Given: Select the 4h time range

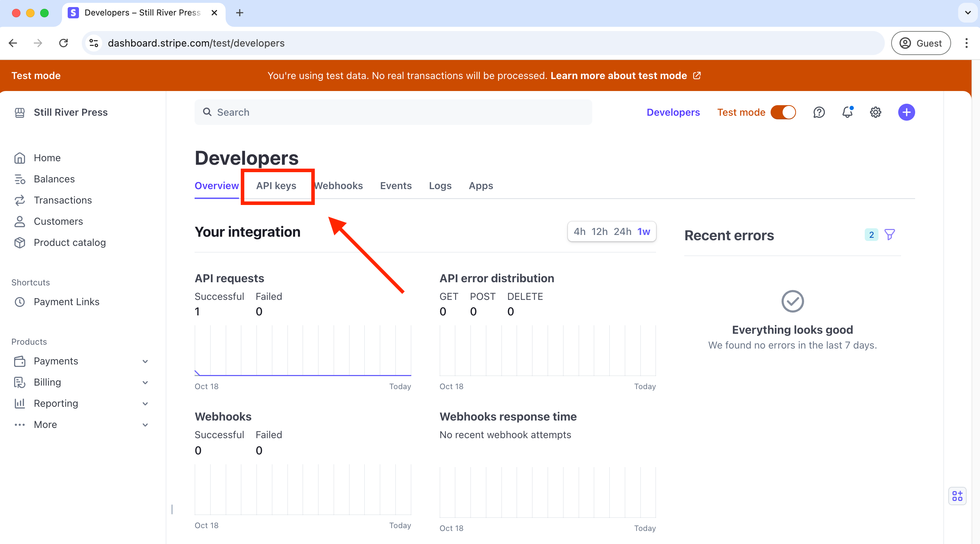Looking at the screenshot, I should pyautogui.click(x=580, y=231).
